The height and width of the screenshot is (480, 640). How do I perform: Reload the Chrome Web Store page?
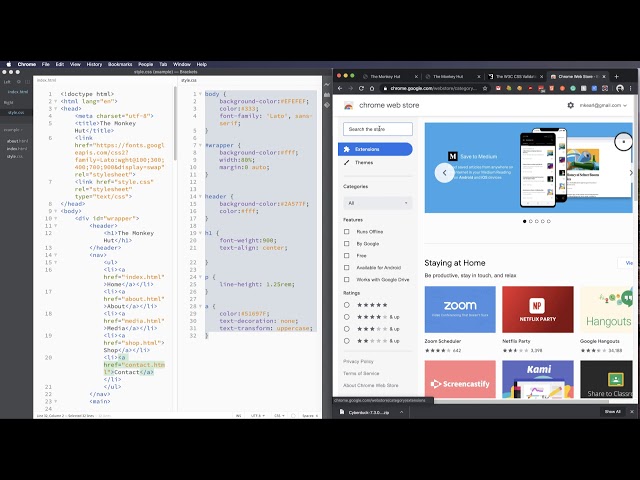pyautogui.click(x=361, y=88)
